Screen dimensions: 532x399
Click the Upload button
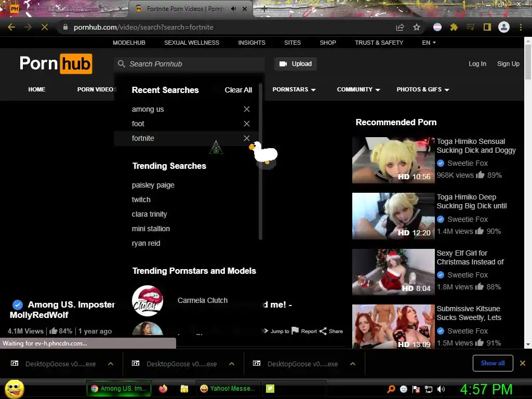coord(296,64)
